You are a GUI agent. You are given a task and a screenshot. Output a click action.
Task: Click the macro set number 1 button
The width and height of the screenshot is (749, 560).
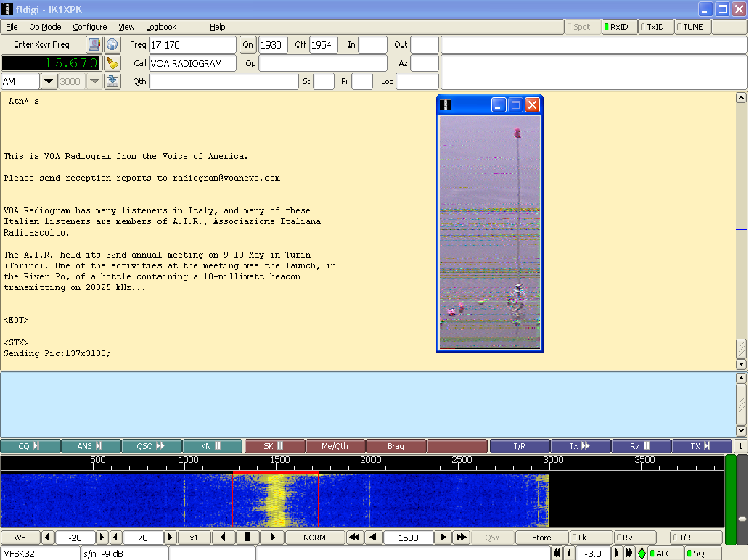pos(740,446)
